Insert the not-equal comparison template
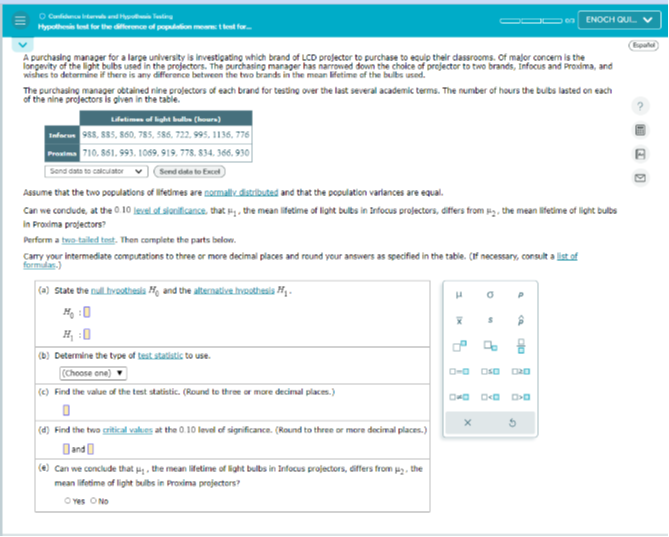669x537 pixels. (459, 397)
